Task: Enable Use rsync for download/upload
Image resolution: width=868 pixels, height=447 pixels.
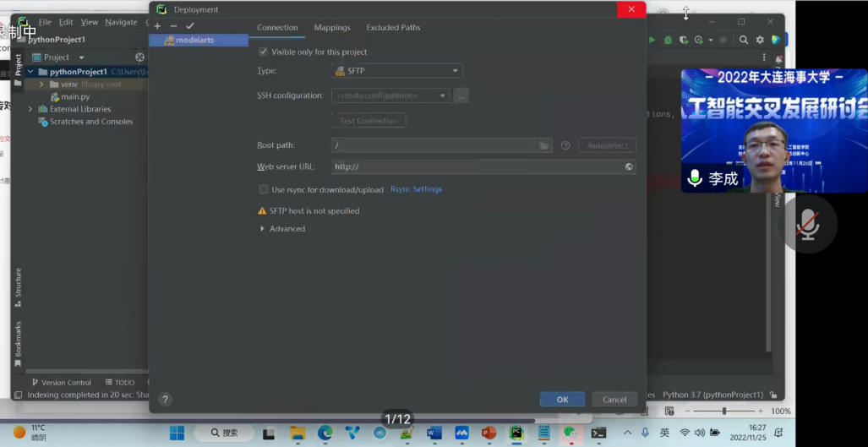Action: [264, 189]
